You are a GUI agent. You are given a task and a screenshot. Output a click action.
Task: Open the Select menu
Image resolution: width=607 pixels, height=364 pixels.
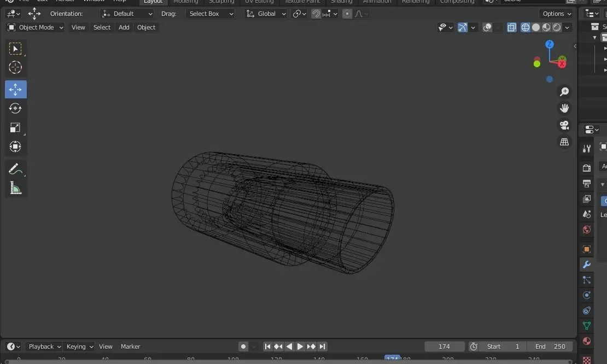point(102,27)
